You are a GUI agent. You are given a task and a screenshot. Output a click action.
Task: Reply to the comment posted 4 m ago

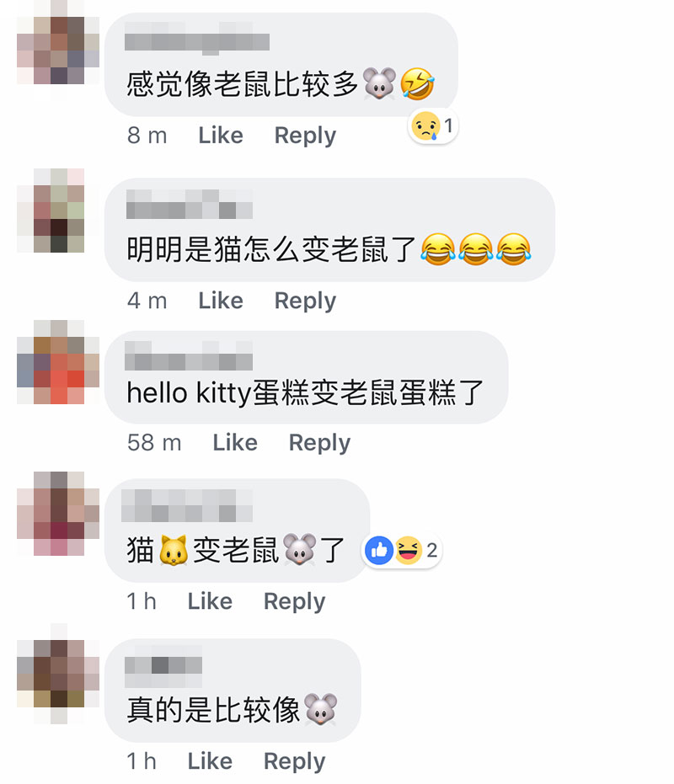click(x=305, y=301)
